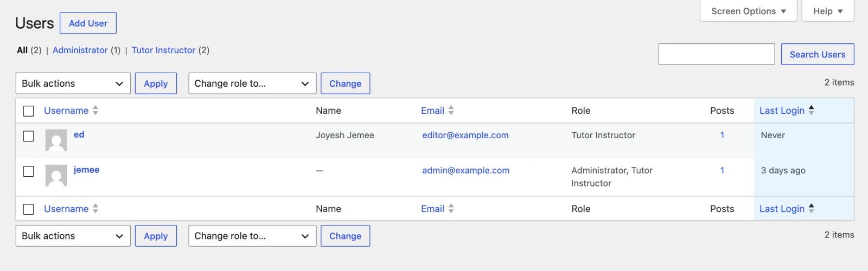868x271 pixels.
Task: Sort by bottom Email column header
Action: [x=432, y=209]
